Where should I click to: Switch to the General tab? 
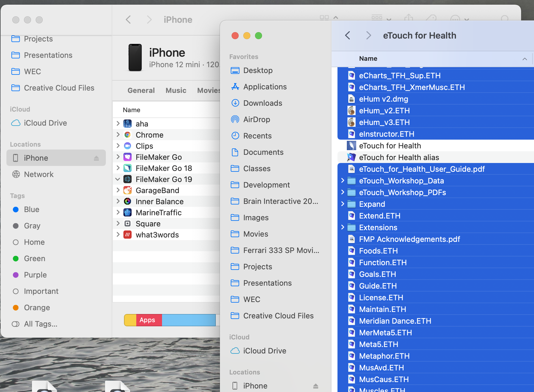pyautogui.click(x=141, y=91)
